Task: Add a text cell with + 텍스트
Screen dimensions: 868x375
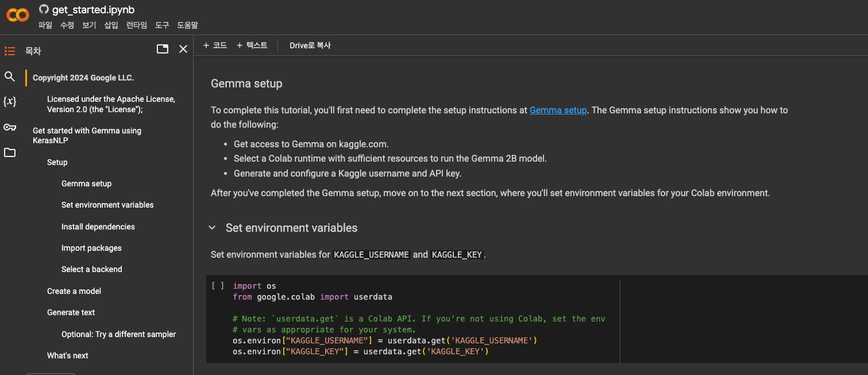Action: 252,45
